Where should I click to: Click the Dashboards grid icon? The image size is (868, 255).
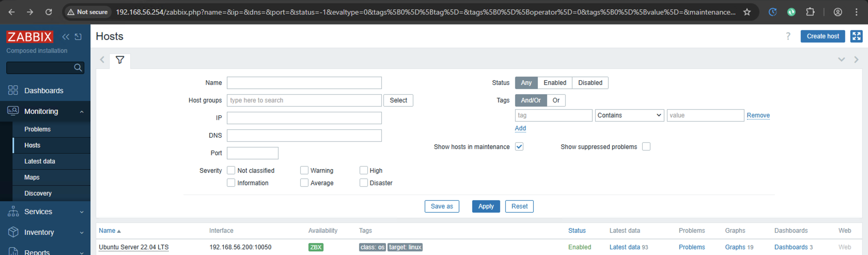(x=13, y=91)
